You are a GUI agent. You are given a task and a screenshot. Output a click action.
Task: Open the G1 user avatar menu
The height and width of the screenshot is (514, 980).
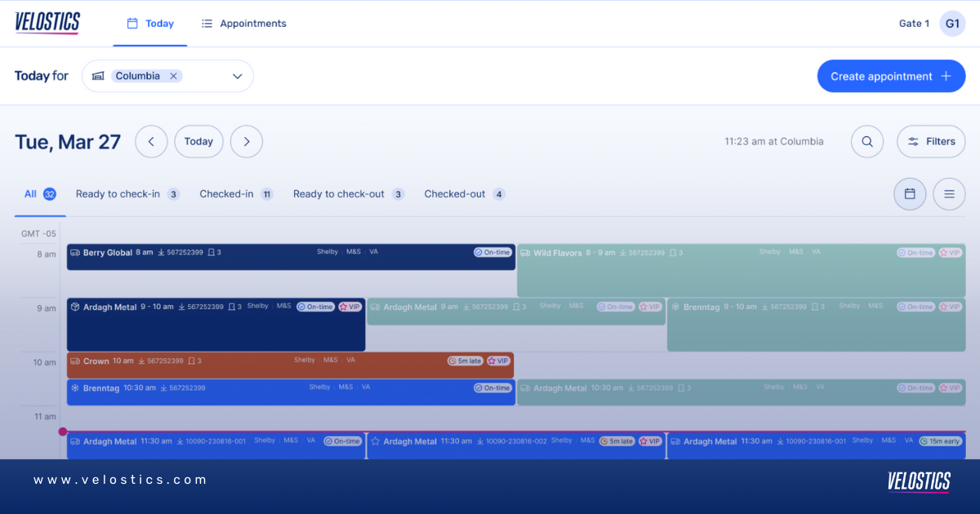(952, 24)
